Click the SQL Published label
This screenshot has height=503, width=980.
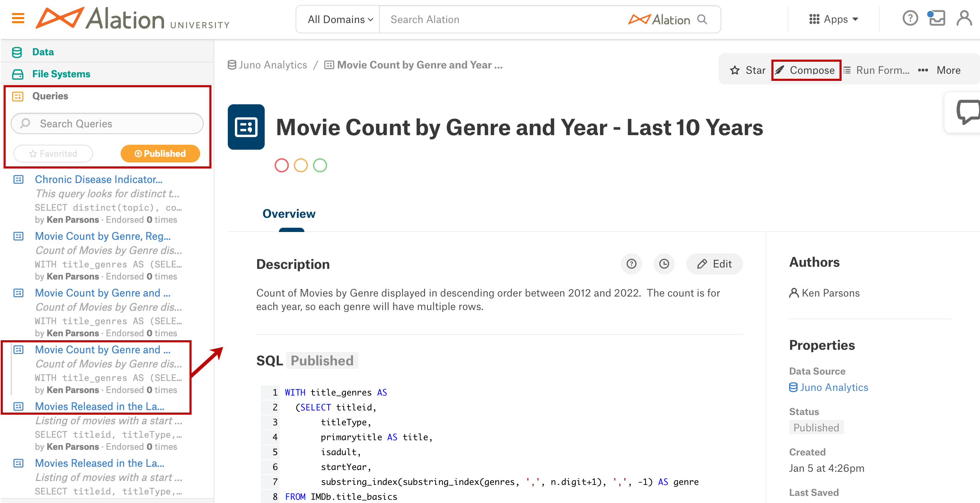[322, 361]
